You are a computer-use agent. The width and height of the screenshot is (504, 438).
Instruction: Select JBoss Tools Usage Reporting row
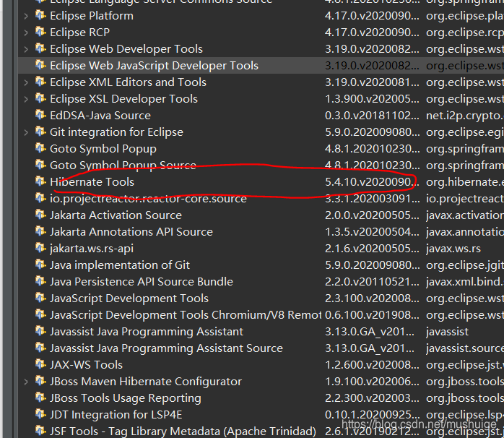(x=261, y=398)
